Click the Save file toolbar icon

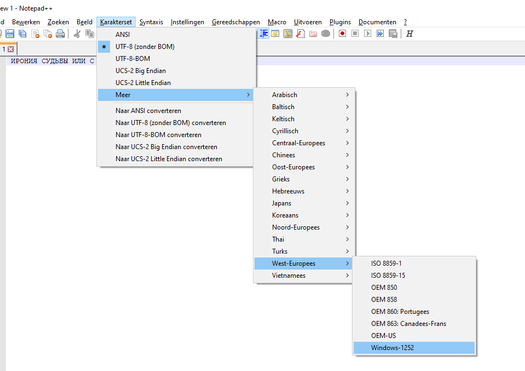coord(10,33)
